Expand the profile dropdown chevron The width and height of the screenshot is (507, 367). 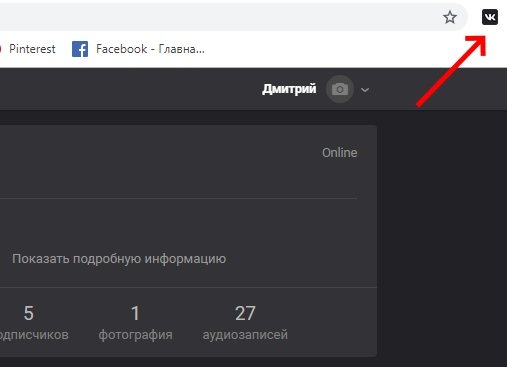point(365,90)
